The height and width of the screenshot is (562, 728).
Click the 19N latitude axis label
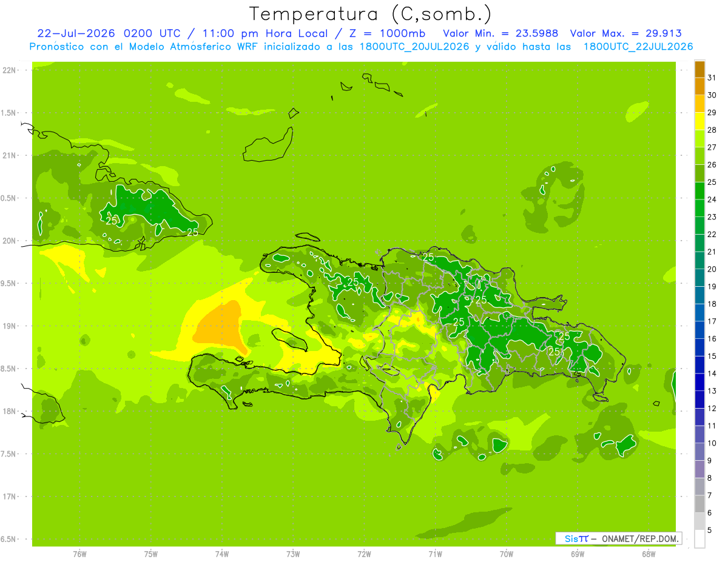[x=9, y=326]
